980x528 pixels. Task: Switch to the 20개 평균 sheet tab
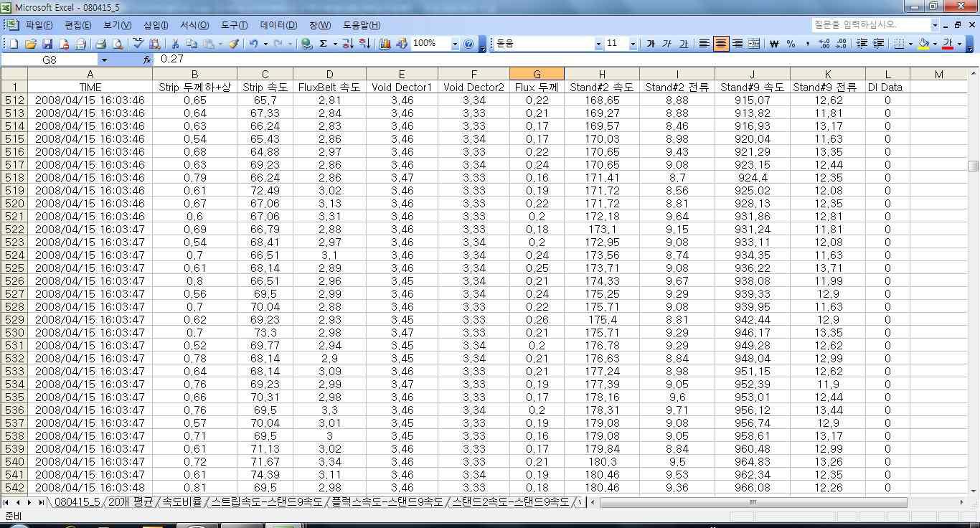pos(129,502)
